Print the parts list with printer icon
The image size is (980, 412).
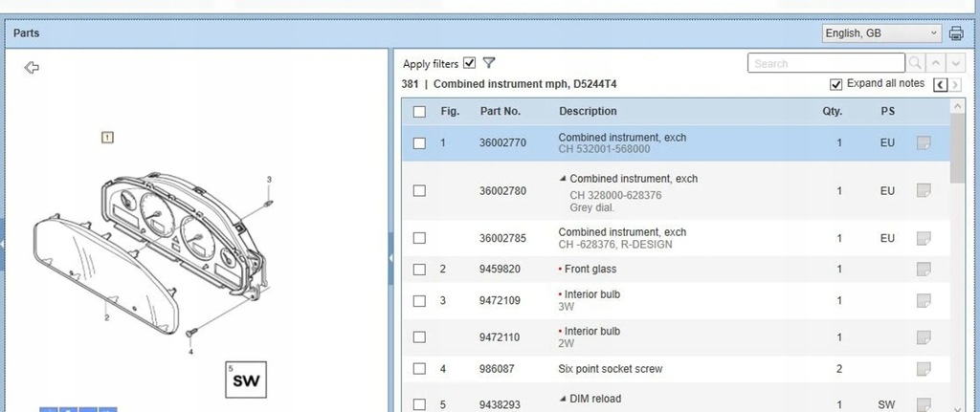tap(956, 33)
